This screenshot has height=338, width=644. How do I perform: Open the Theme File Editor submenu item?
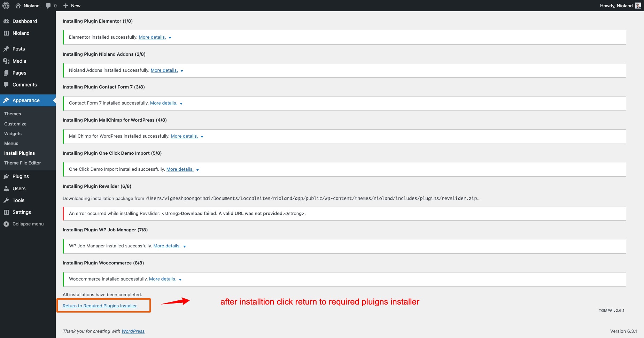[x=22, y=163]
